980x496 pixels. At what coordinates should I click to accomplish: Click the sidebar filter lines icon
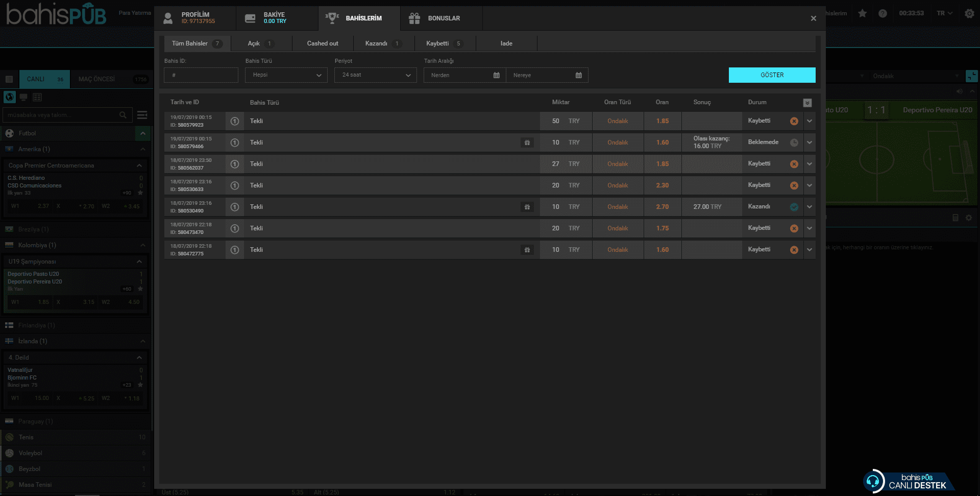(x=142, y=115)
